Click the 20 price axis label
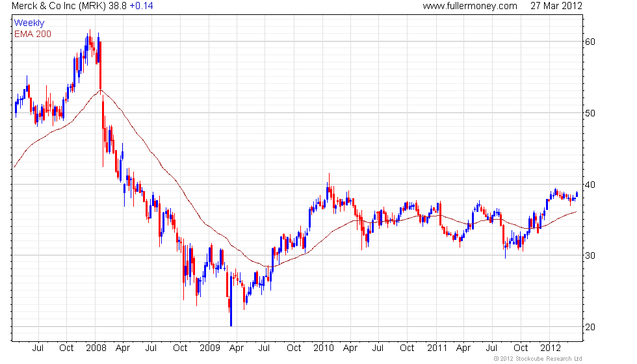 tap(590, 327)
